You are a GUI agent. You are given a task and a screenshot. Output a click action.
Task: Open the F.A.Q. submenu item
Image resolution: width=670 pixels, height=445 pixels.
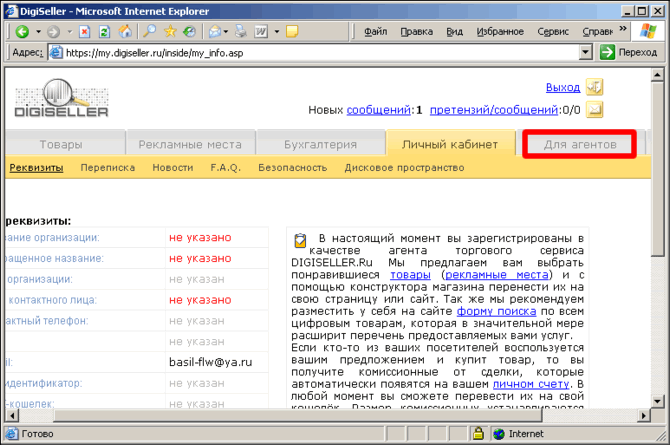[x=226, y=168]
